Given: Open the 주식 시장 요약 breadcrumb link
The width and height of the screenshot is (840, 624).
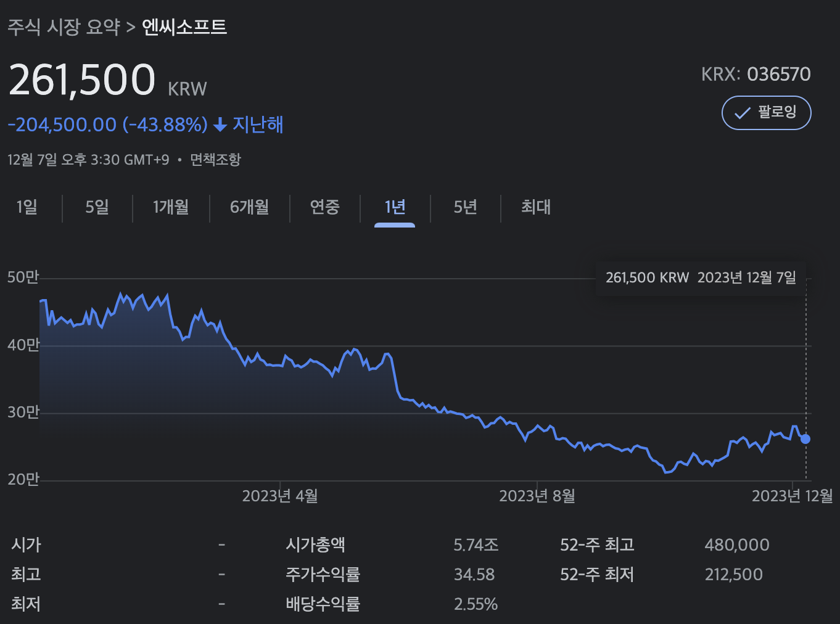Looking at the screenshot, I should coord(64,27).
